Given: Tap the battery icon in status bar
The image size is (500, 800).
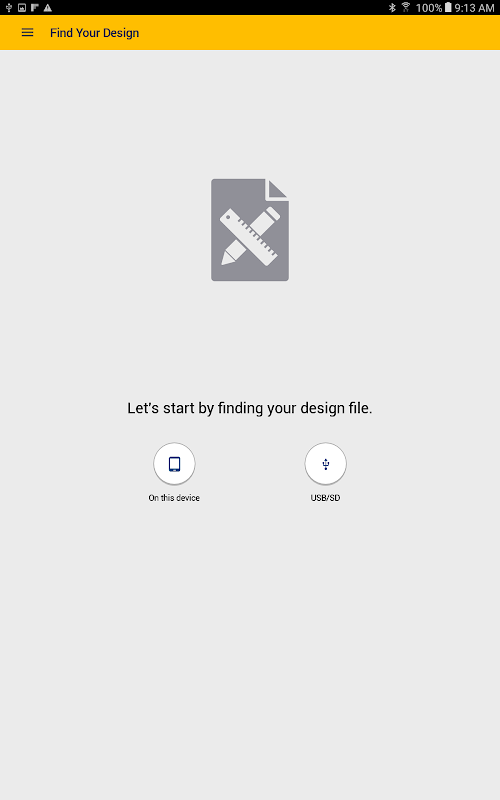Looking at the screenshot, I should point(448,8).
